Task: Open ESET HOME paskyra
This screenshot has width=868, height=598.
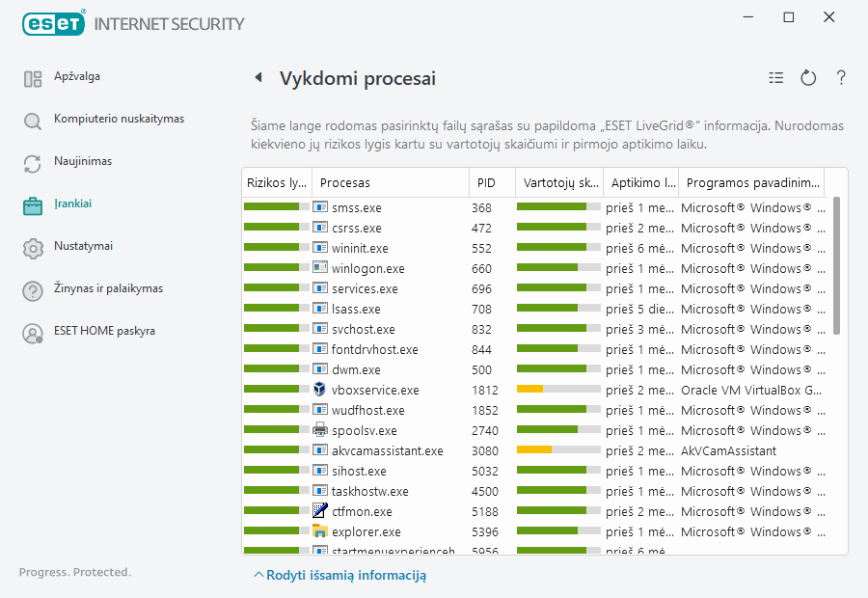Action: click(104, 331)
